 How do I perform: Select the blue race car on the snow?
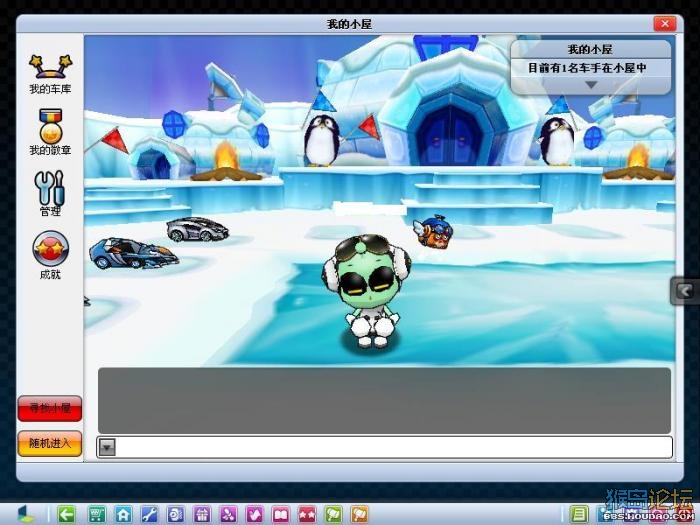pos(133,254)
